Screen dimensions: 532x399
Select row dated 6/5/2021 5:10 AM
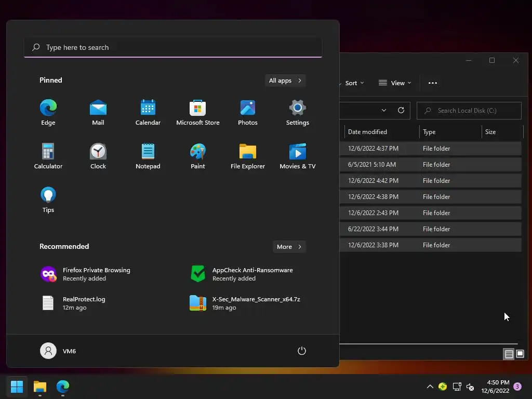coord(430,165)
